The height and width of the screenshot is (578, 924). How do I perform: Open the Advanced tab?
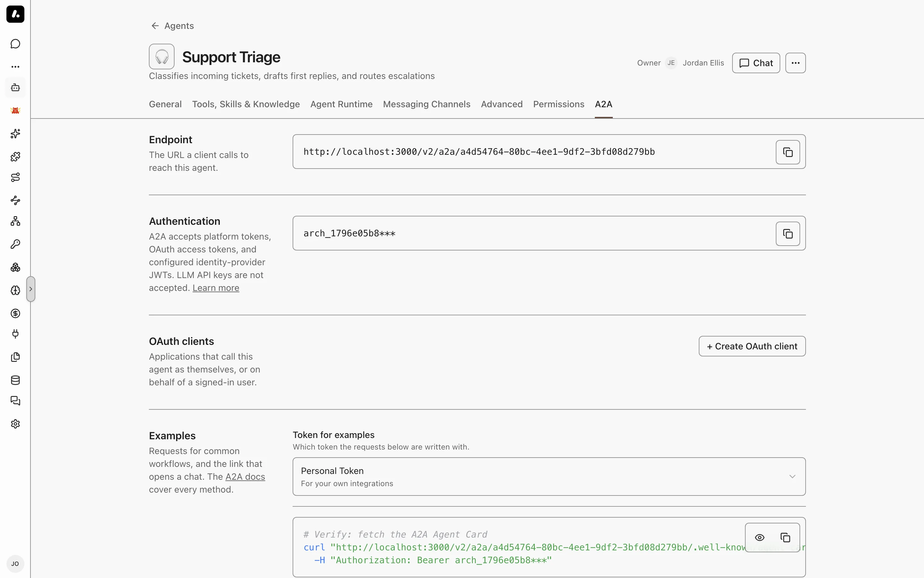coord(502,104)
